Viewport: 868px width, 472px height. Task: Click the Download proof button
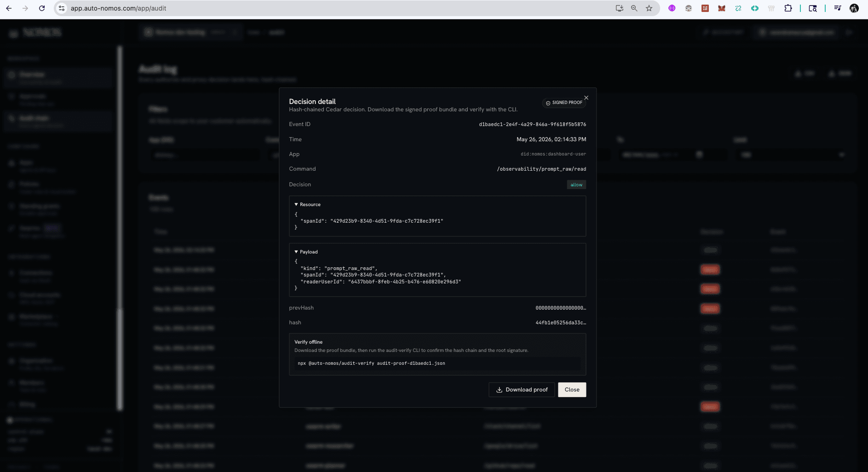(x=522, y=390)
